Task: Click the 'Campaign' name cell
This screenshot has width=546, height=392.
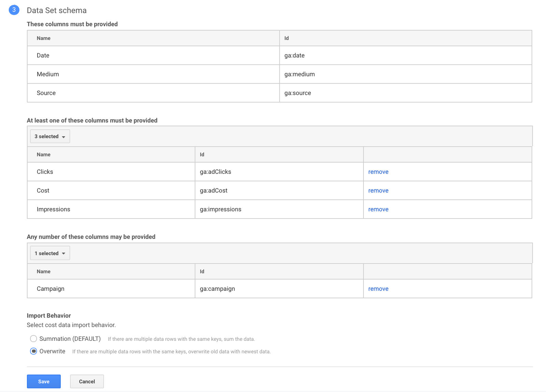Action: pos(111,289)
